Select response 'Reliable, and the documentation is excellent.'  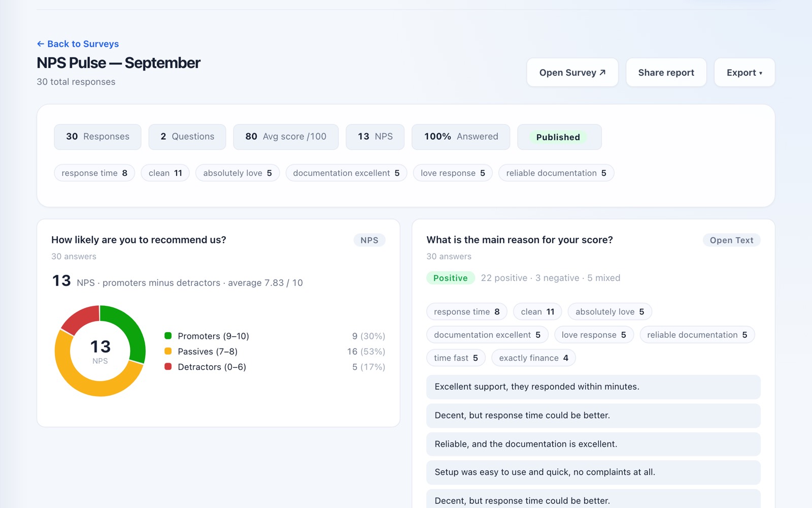[x=593, y=444]
